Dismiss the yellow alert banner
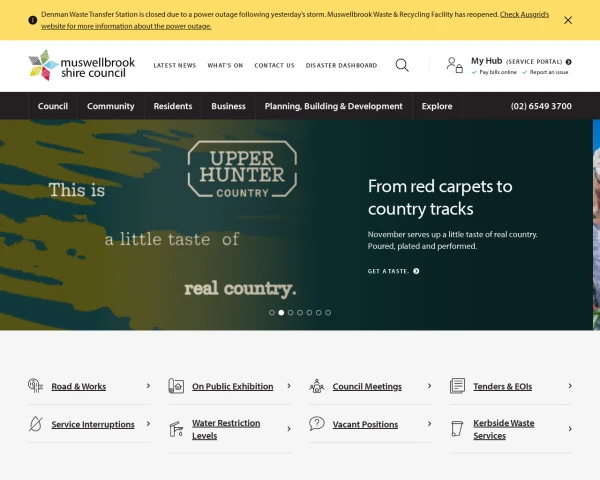This screenshot has width=600, height=480. (x=568, y=20)
